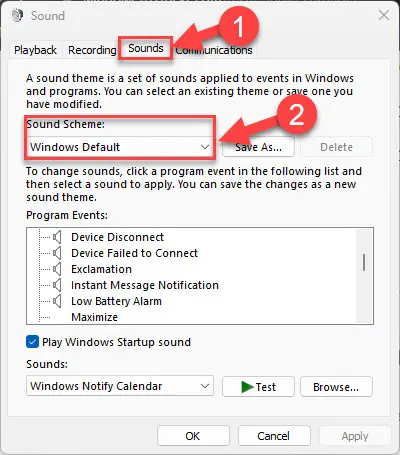
Task: Select the Maximize program event
Action: 94,317
